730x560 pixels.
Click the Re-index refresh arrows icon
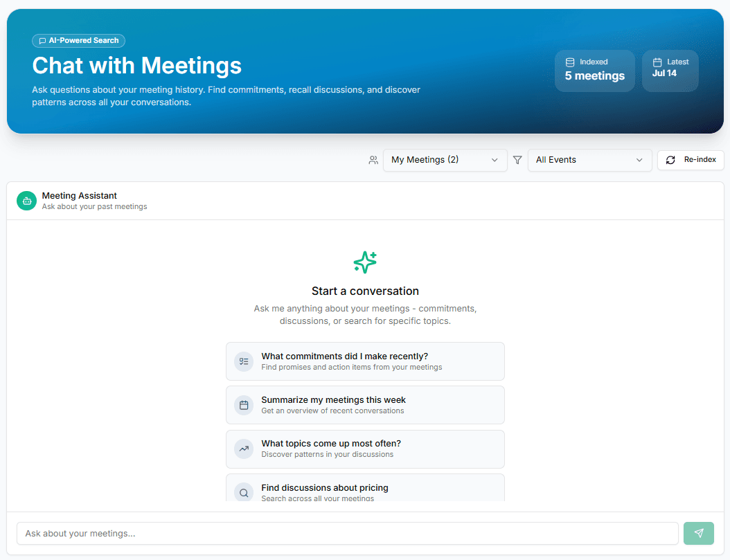coord(670,160)
